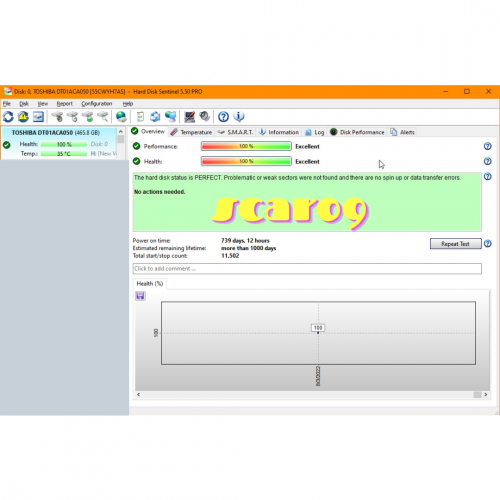The width and height of the screenshot is (500, 500).
Task: Click the blue circular arrows toolbar icon
Action: coord(155,117)
